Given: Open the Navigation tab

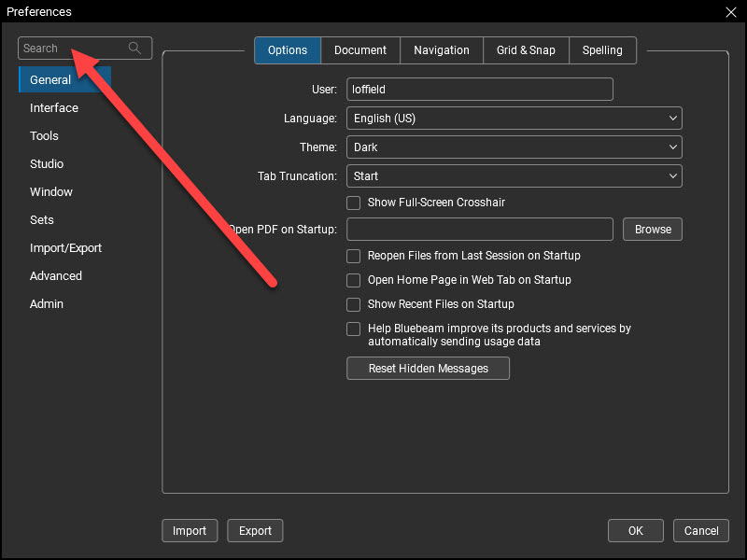Looking at the screenshot, I should point(442,50).
